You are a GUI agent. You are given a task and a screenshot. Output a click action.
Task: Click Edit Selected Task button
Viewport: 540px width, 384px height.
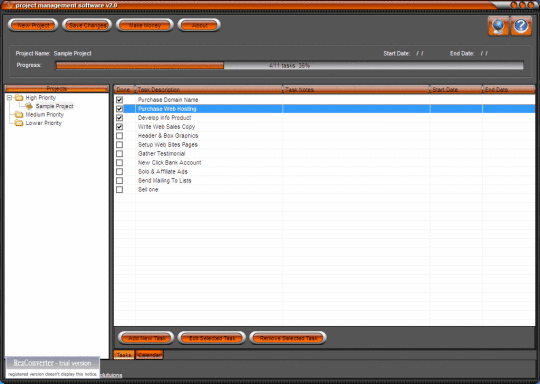tap(212, 338)
